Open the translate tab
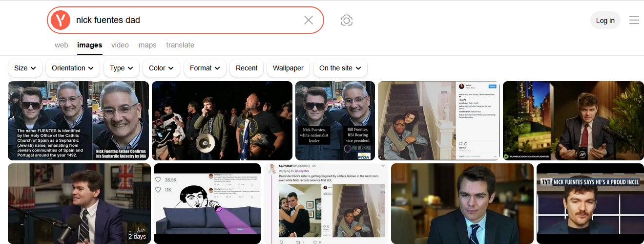The width and height of the screenshot is (644, 244). click(x=180, y=45)
